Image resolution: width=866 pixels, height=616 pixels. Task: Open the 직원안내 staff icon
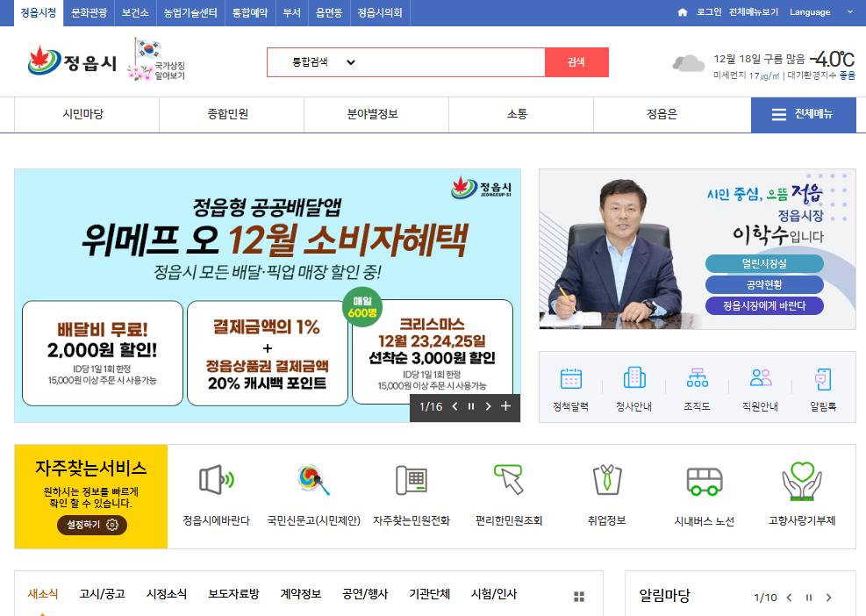tap(761, 378)
